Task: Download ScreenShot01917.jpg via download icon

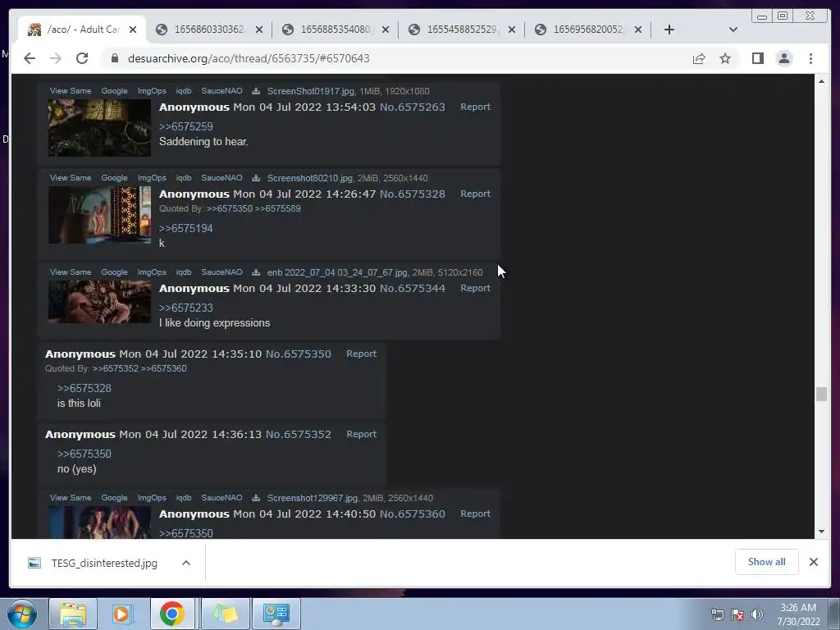Action: pos(256,91)
